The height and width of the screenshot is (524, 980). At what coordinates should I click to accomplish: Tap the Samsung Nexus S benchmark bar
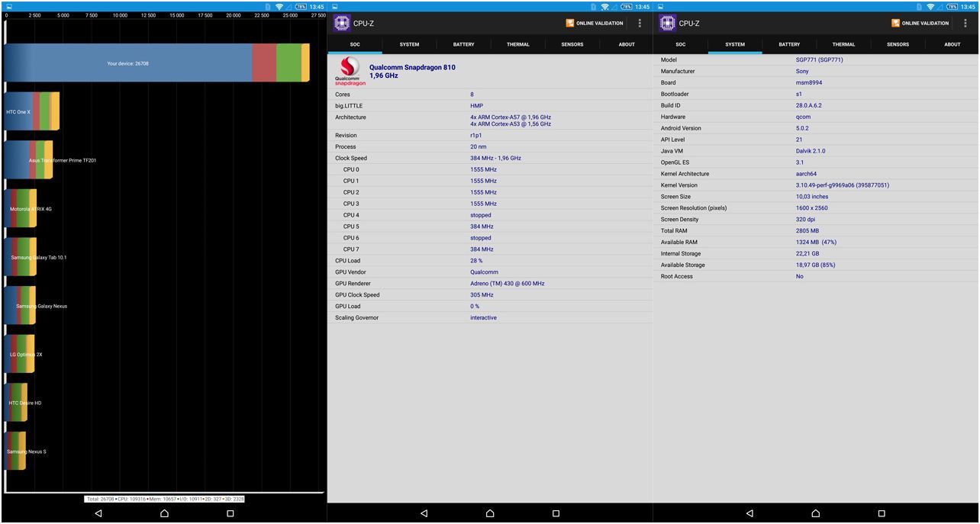pyautogui.click(x=15, y=452)
